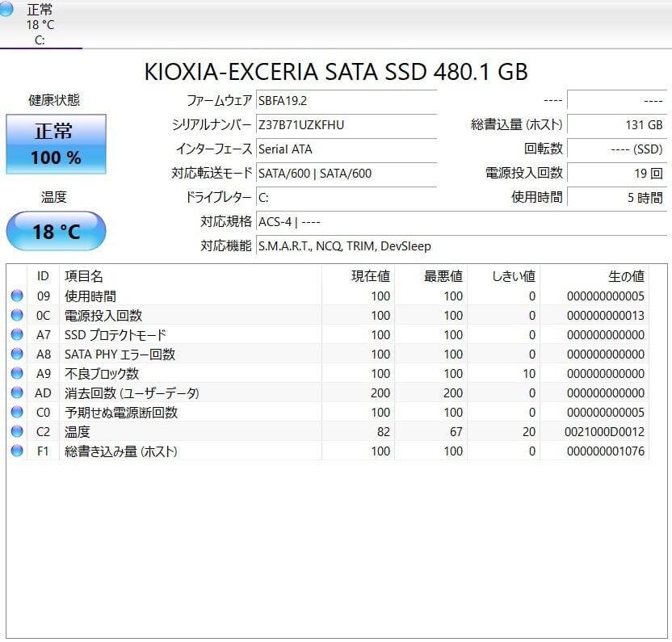Image resolution: width=672 pixels, height=642 pixels.
Task: Click status icon for 総書き込み量 (ホスト) row
Action: point(17,451)
